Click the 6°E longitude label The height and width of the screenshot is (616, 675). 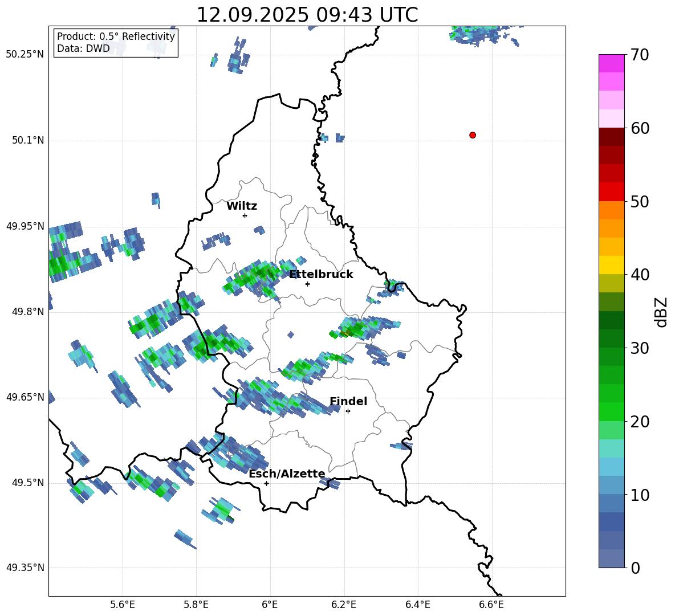(270, 605)
